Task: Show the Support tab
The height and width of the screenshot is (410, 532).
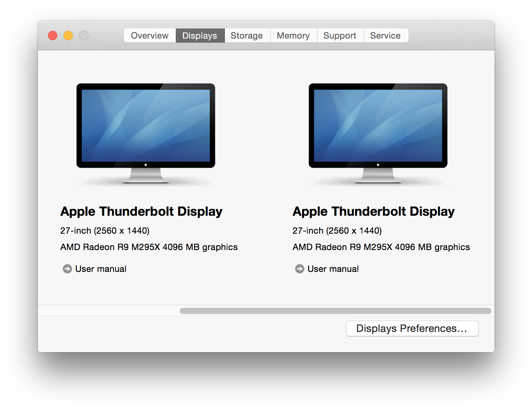Action: pyautogui.click(x=340, y=35)
